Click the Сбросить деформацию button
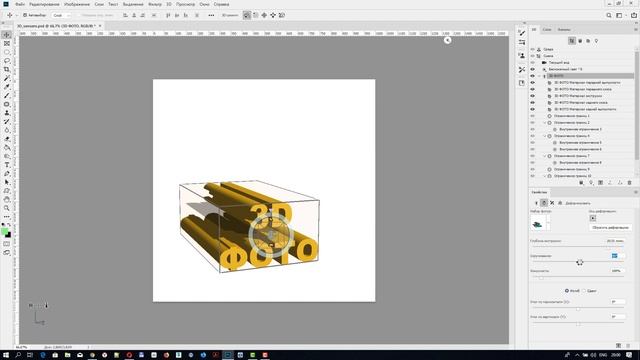640x360 pixels. pyautogui.click(x=610, y=227)
